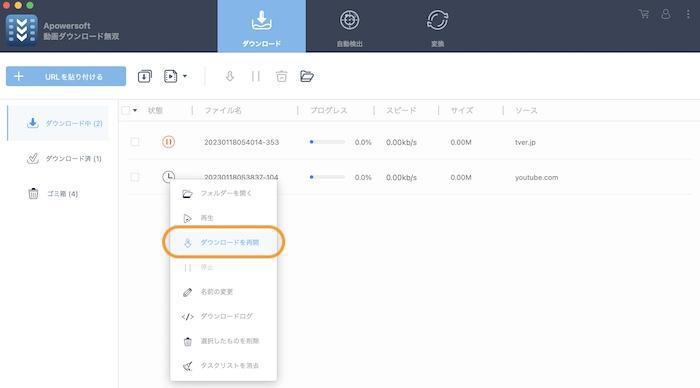This screenshot has width=700, height=388.
Task: Click the プログレス column header
Action: [329, 110]
